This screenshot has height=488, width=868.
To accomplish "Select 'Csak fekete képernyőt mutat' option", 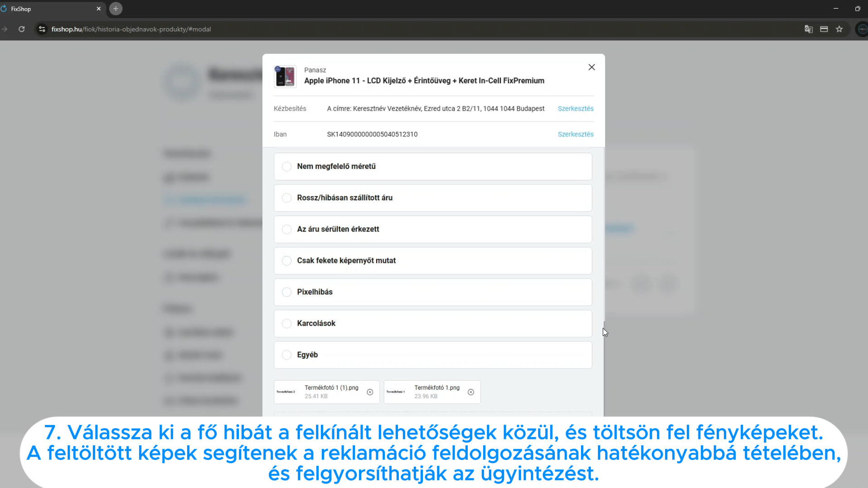I will pos(286,261).
